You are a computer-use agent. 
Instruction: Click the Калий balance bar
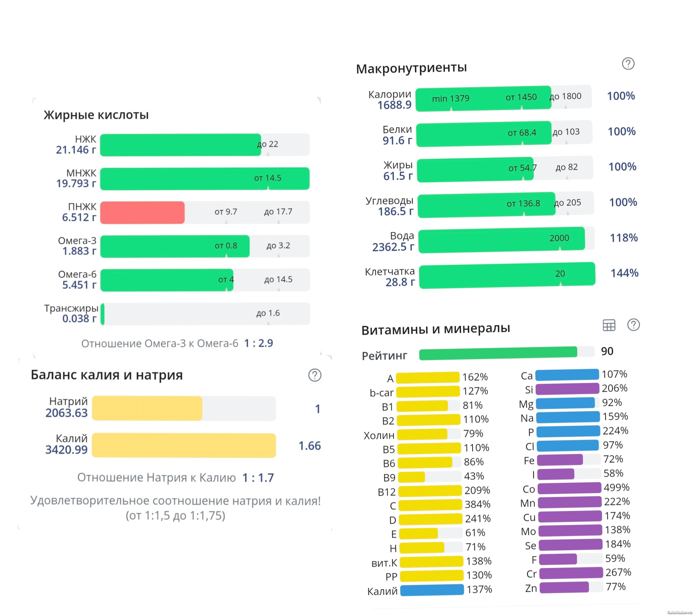(x=184, y=445)
